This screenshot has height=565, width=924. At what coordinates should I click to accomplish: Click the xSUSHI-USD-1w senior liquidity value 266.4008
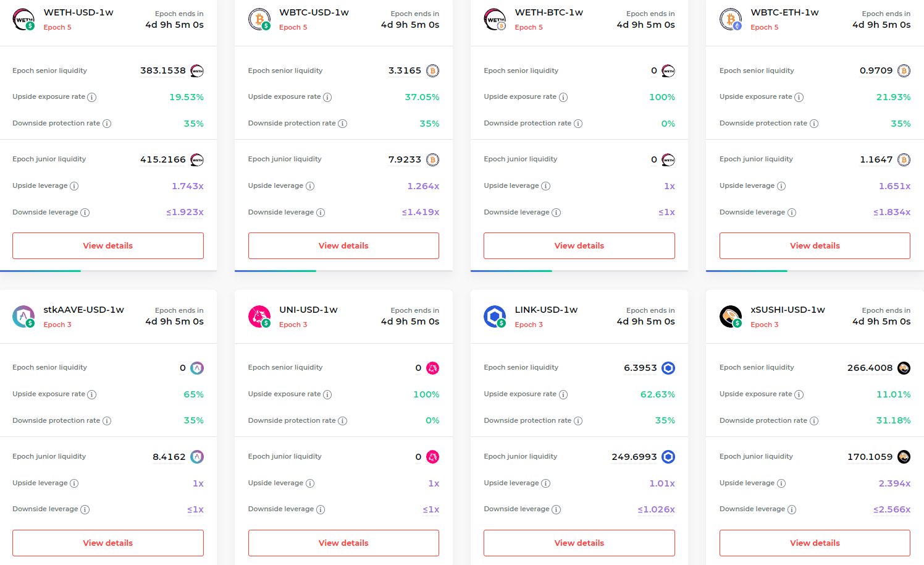pos(870,368)
